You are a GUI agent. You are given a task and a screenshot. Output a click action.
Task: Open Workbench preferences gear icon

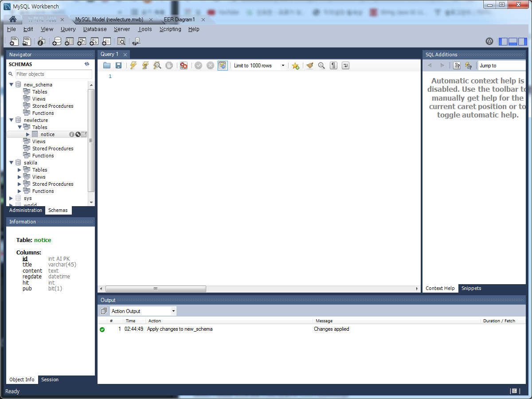[489, 41]
